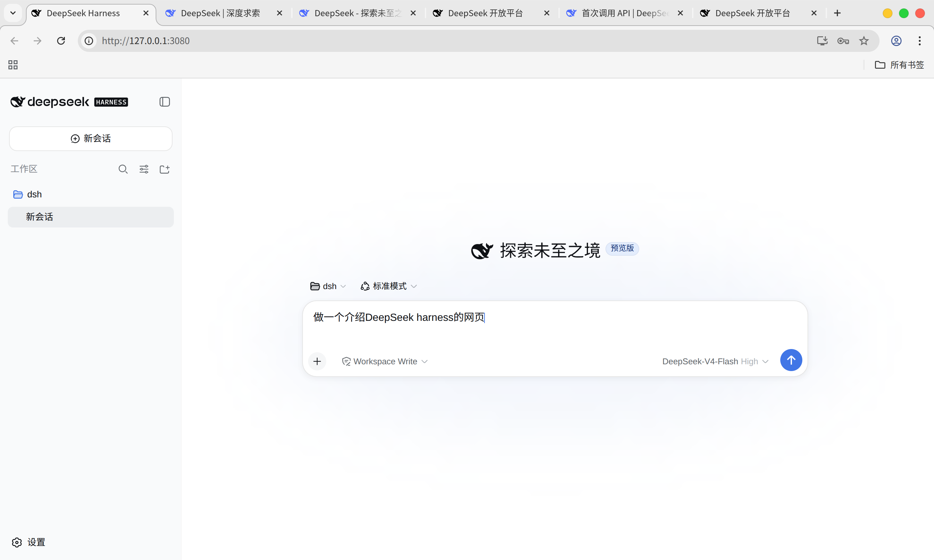934x560 pixels.
Task: Select the dsh workspace folder in sidebar
Action: (90, 194)
